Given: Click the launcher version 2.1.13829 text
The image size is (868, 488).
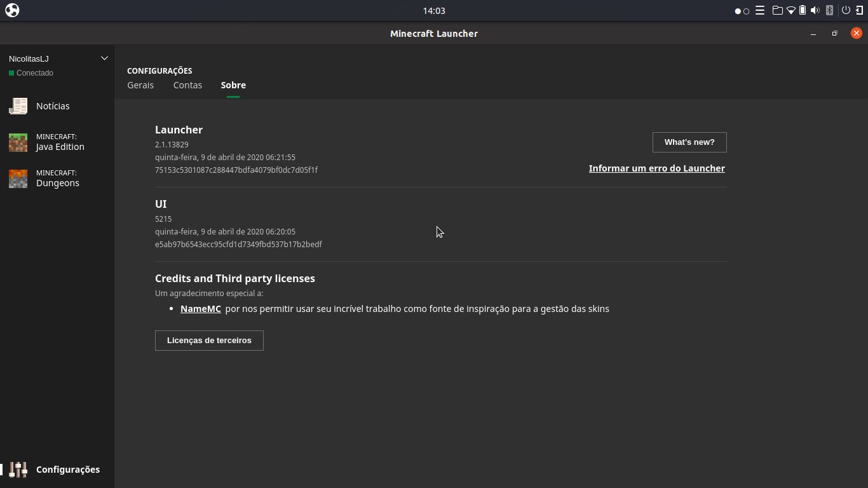Looking at the screenshot, I should tap(172, 145).
